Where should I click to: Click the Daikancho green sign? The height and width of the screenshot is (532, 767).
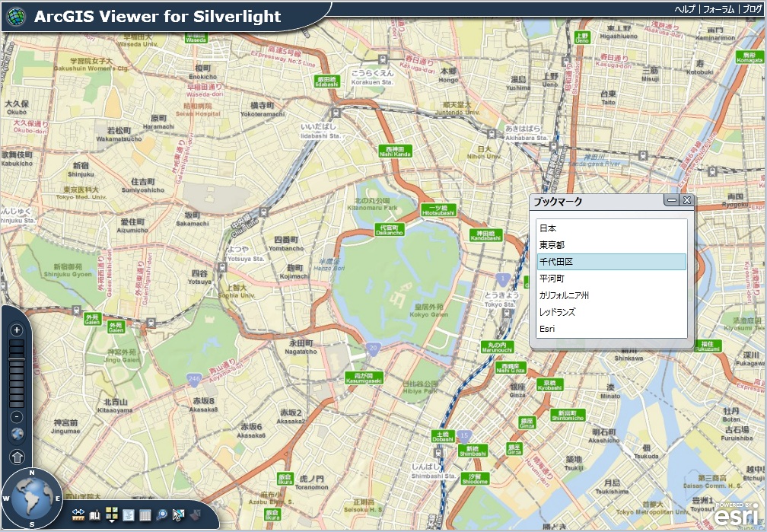point(390,230)
